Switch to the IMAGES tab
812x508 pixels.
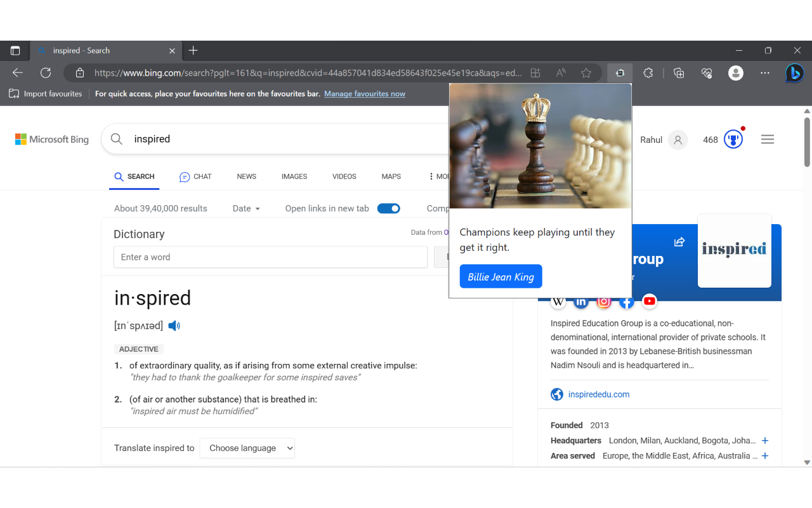click(x=294, y=177)
